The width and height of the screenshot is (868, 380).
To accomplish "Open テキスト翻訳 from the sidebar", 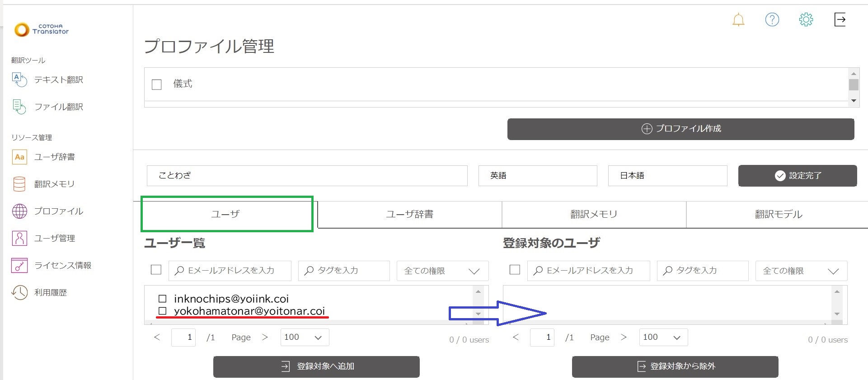I will click(x=58, y=80).
